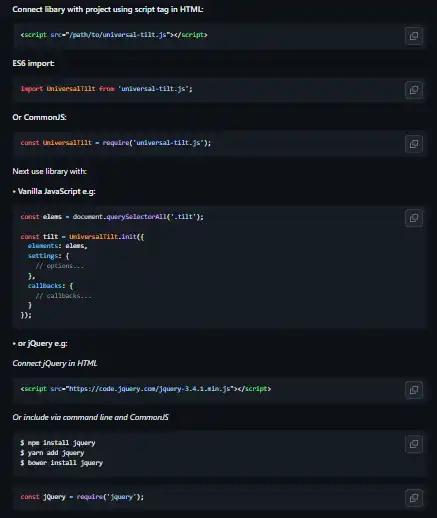The image size is (437, 518).
Task: Click the 'or jQuery e.g:' bullet
Action: 40,343
